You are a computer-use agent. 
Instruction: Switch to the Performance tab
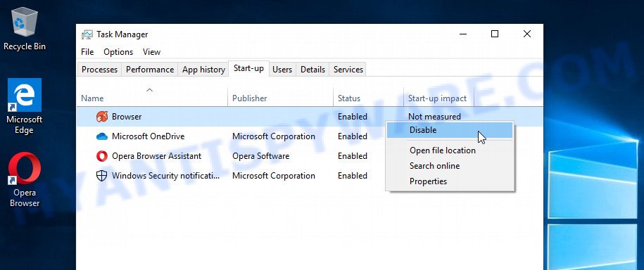point(150,70)
